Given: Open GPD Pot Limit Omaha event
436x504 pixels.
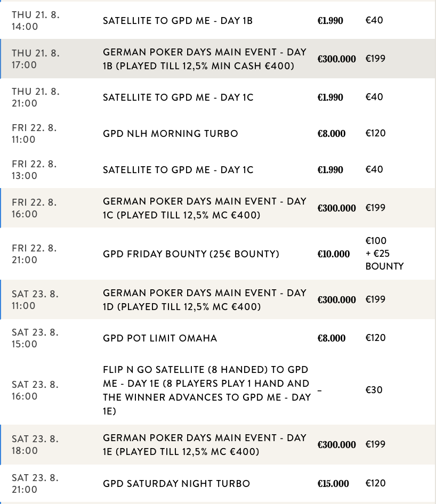Looking at the screenshot, I should (160, 338).
